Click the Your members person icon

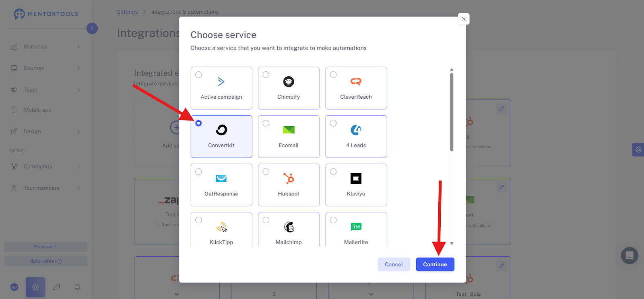[x=14, y=188]
